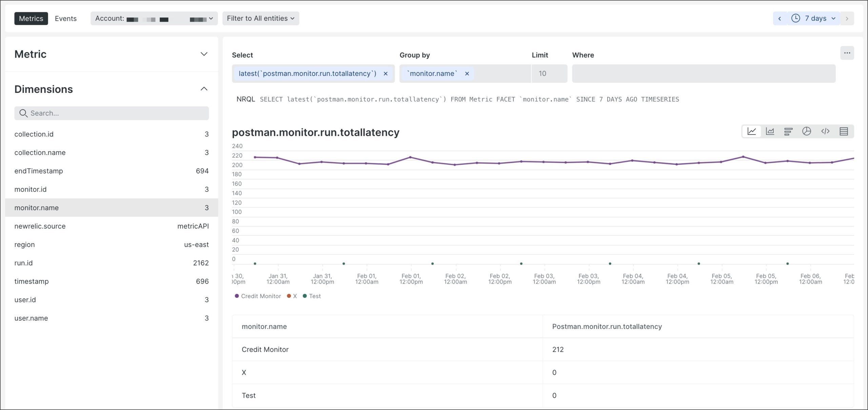Screen dimensions: 868x410
Task: Click the X row in results table
Action: pos(543,372)
